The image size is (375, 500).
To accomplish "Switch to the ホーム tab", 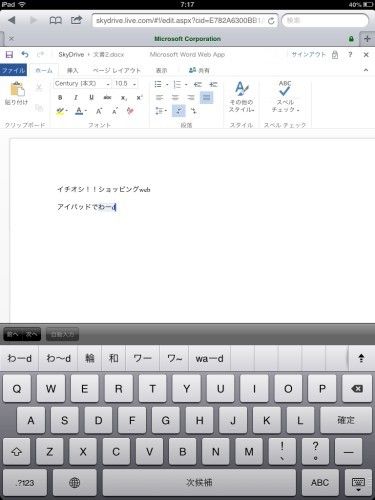I will (44, 70).
